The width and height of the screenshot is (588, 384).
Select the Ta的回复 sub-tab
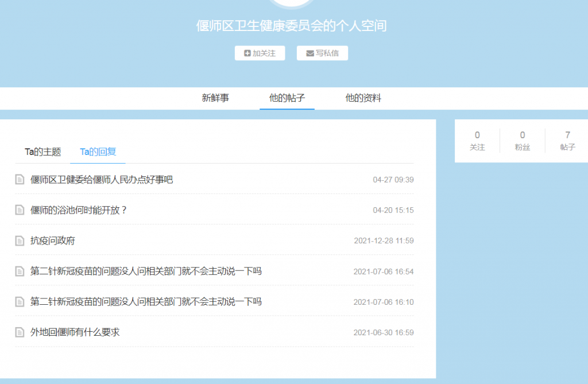[x=98, y=152]
